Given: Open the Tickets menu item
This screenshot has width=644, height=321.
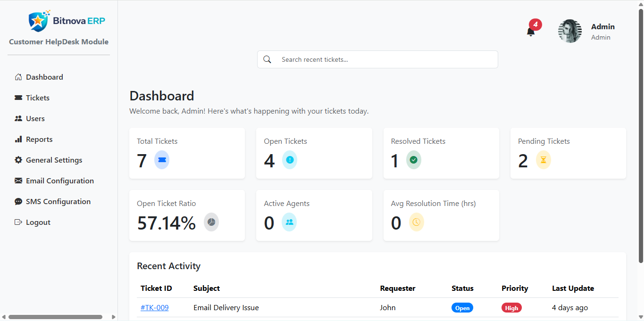Looking at the screenshot, I should (x=37, y=98).
